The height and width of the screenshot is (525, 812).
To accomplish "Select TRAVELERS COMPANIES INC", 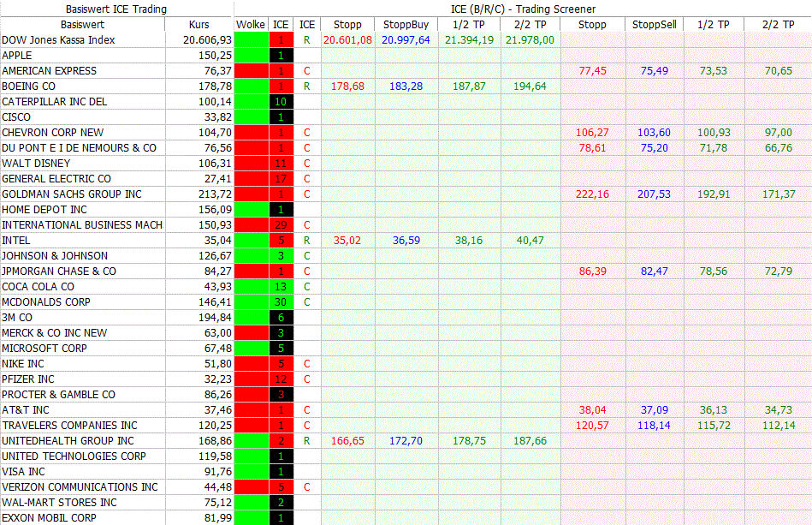I will (70, 426).
